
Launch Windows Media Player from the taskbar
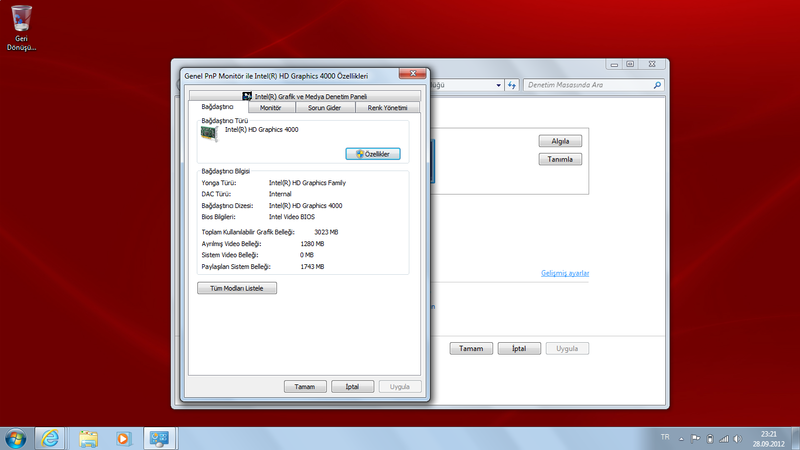tap(123, 438)
